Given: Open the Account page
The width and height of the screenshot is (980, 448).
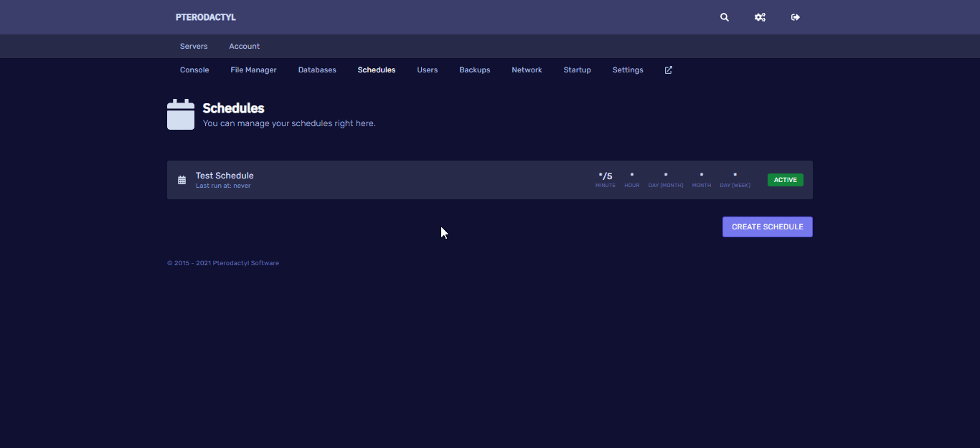Looking at the screenshot, I should pos(244,47).
